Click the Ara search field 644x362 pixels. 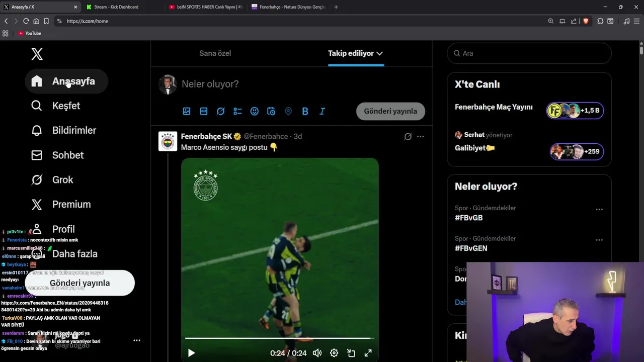point(529,53)
